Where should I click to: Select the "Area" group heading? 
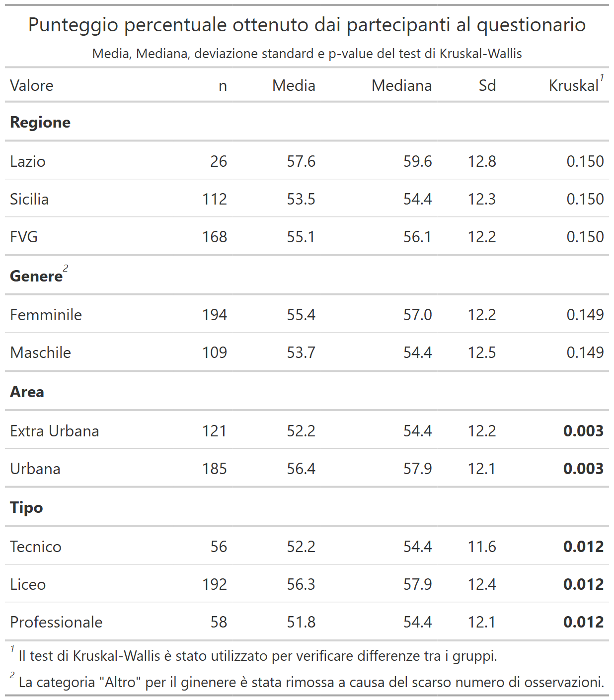click(27, 392)
